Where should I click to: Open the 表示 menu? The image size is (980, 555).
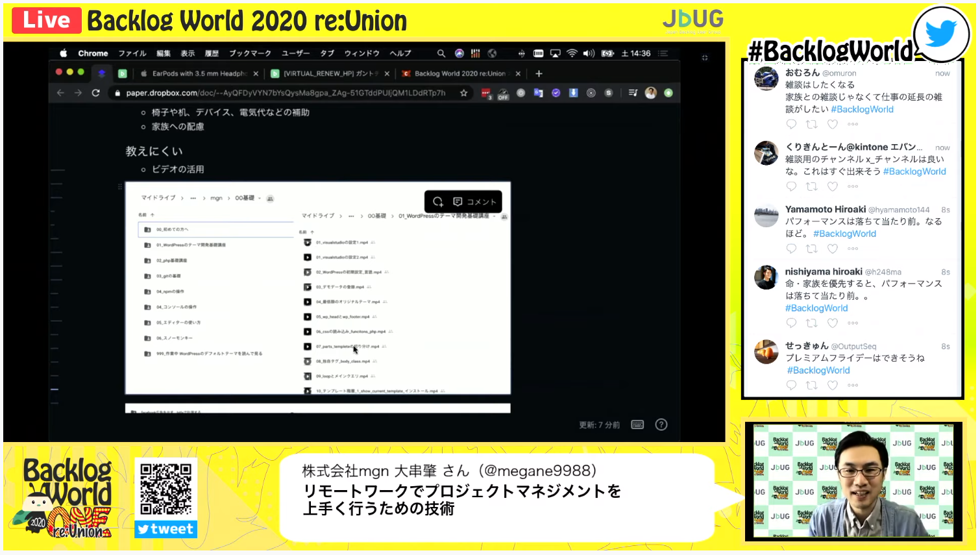(x=188, y=53)
